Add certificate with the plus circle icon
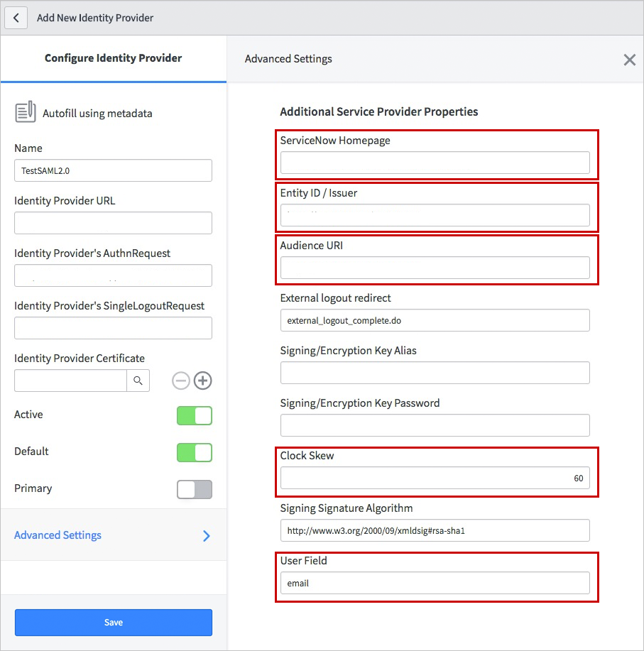The width and height of the screenshot is (644, 651). (x=202, y=381)
